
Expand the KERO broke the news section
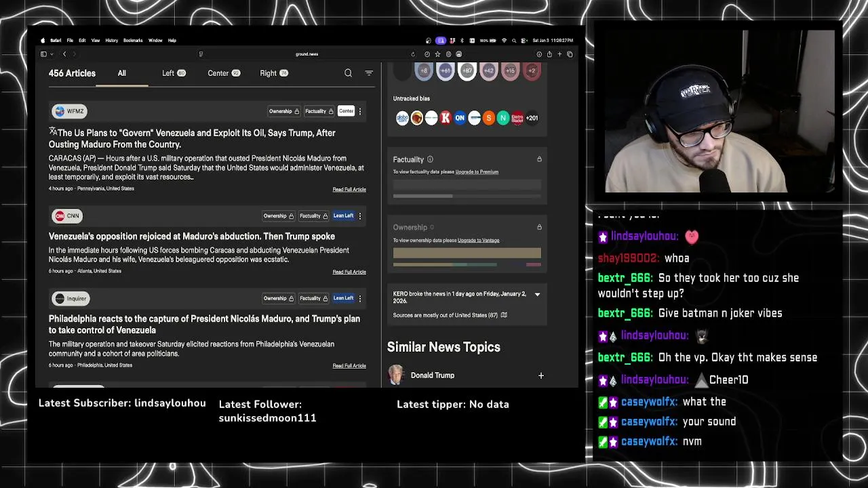(x=537, y=294)
